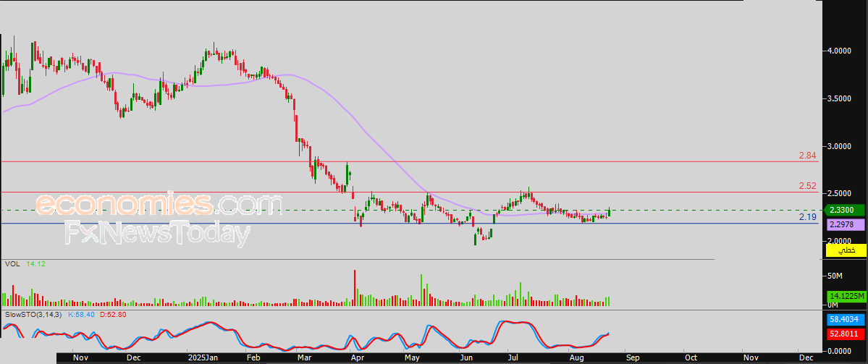The image size is (868, 364).
Task: Click the VOL indicator label
Action: click(12, 264)
